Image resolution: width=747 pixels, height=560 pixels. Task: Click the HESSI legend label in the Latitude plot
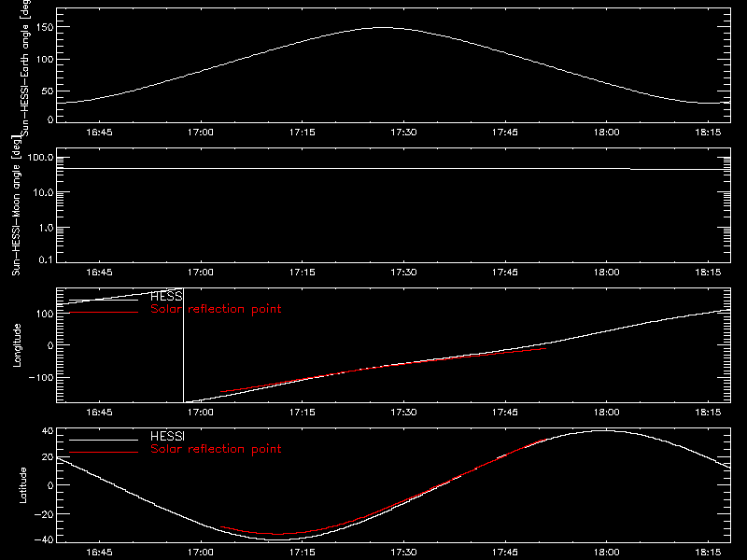click(167, 437)
